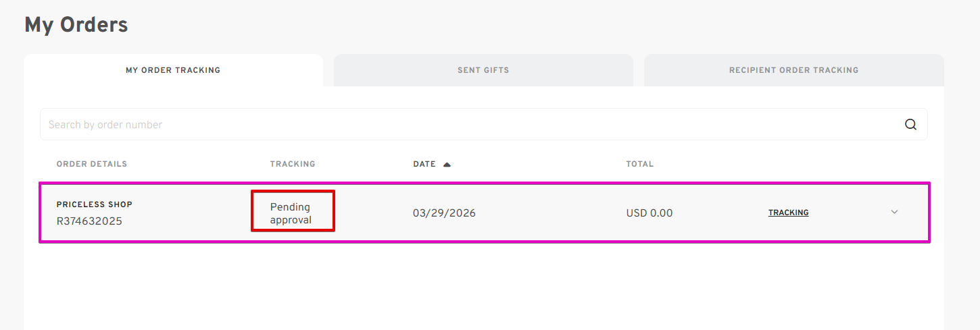The height and width of the screenshot is (330, 980).
Task: Expand the R374632025 order row chevron
Action: (x=894, y=212)
